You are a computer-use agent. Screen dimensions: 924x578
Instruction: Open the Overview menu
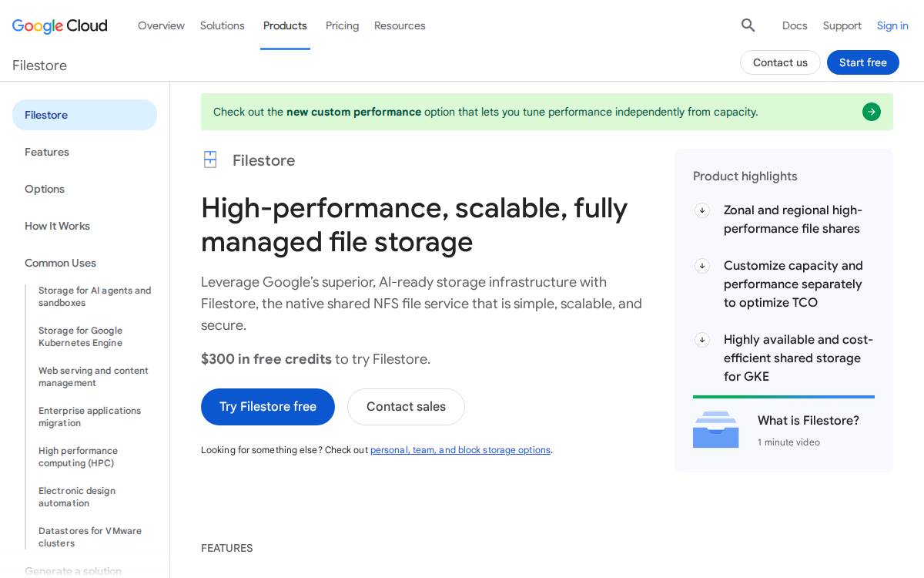161,25
